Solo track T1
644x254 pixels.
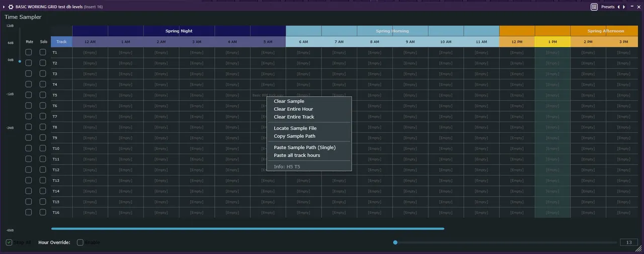click(43, 52)
